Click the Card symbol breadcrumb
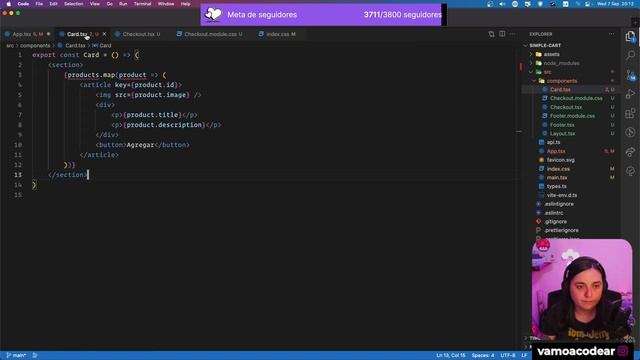 click(x=105, y=46)
